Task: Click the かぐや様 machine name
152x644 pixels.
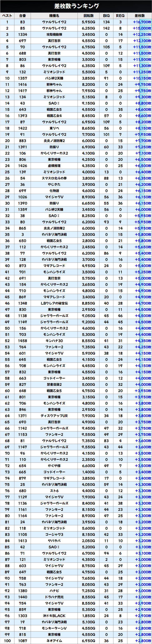Action: click(x=54, y=466)
